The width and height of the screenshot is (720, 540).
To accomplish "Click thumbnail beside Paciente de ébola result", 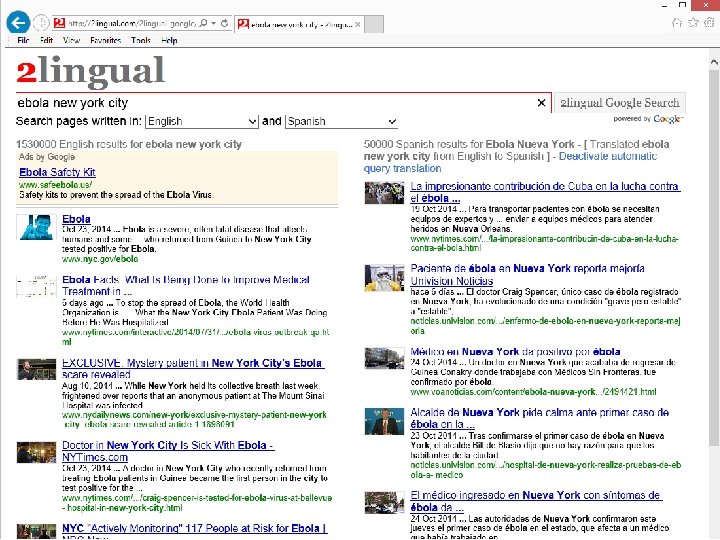I will click(x=384, y=278).
